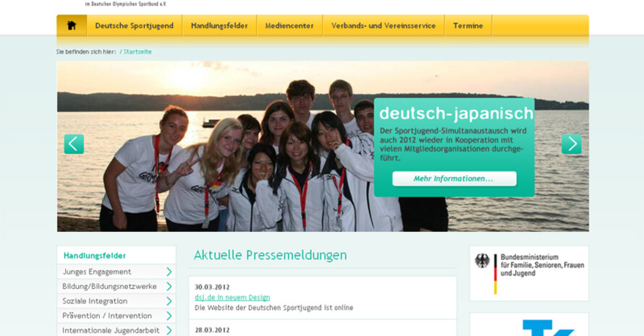Click the federal eagle emblem icon
Viewport: 644px width, 336px height.
pyautogui.click(x=483, y=261)
